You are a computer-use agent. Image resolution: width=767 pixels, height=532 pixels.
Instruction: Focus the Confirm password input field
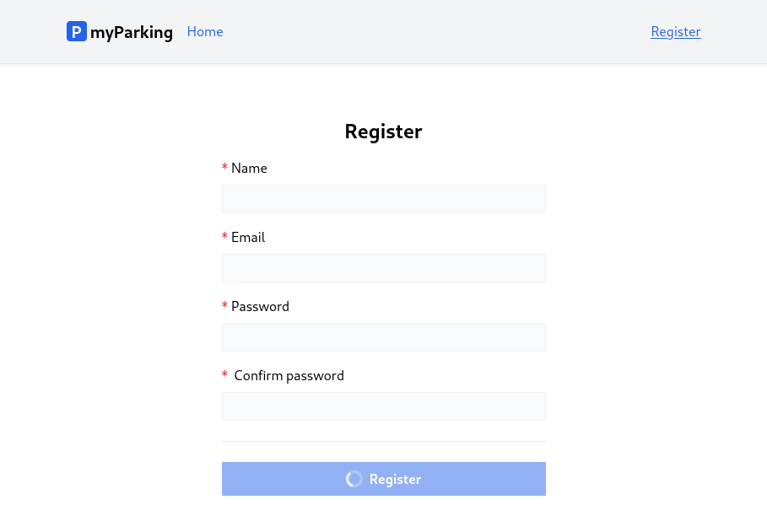[383, 406]
